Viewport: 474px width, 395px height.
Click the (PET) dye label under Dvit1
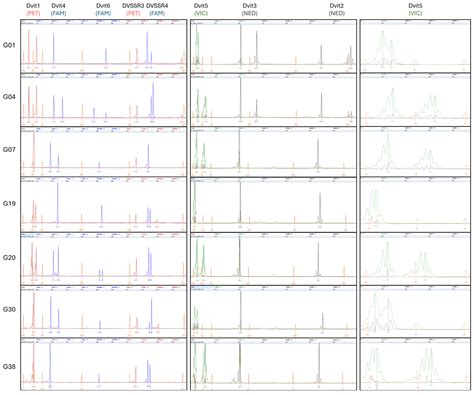click(x=33, y=13)
